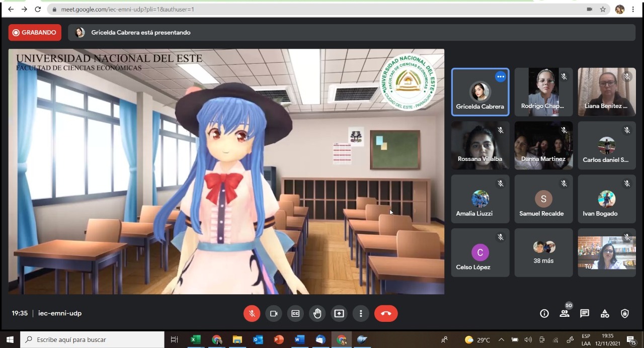Click the muted mic icon on Rossana's tile
This screenshot has width=644, height=348.
pos(501,130)
